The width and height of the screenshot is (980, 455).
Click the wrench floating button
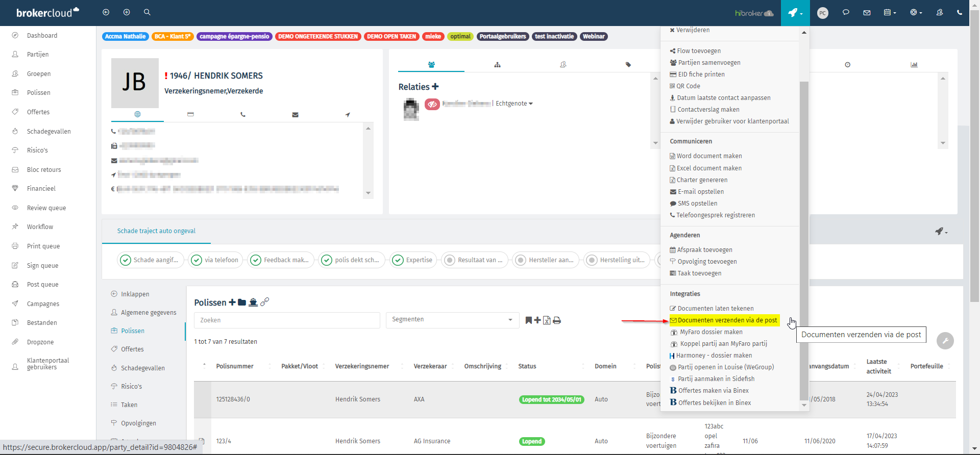pyautogui.click(x=945, y=341)
